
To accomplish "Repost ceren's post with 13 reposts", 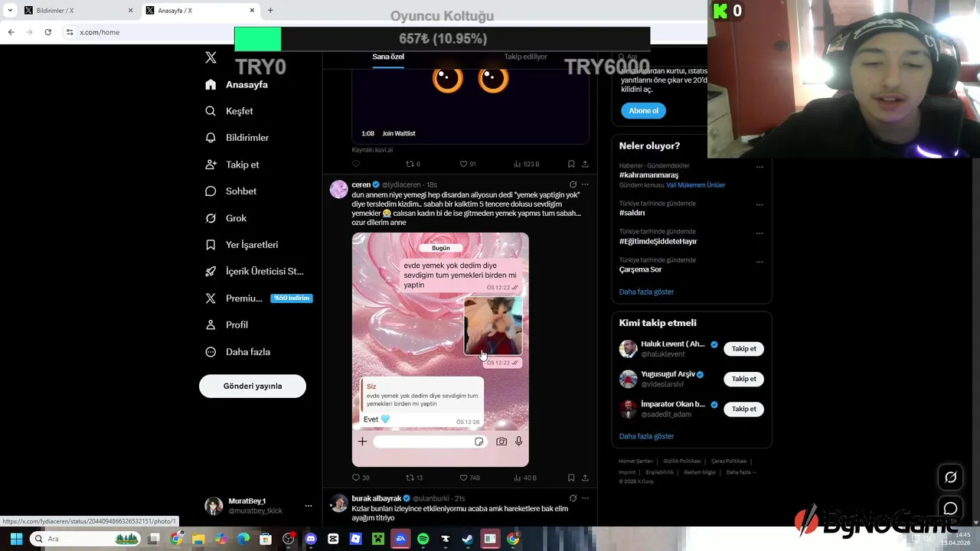I will pos(414,478).
